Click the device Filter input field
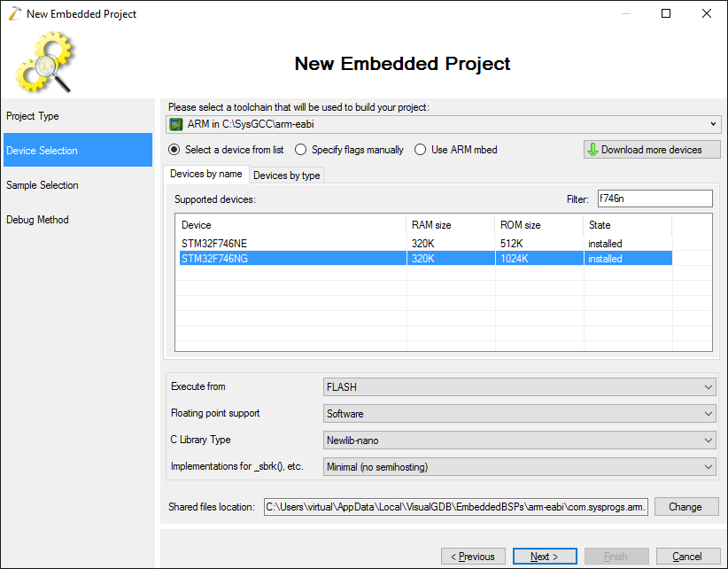Image resolution: width=728 pixels, height=569 pixels. (654, 199)
